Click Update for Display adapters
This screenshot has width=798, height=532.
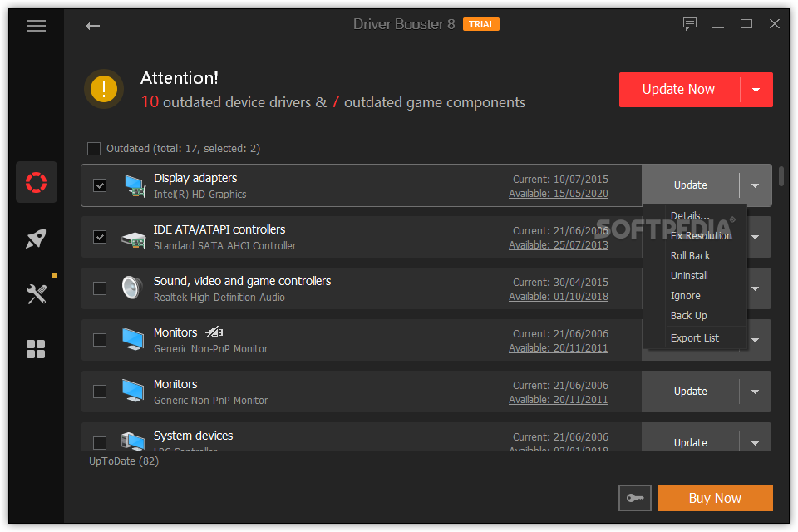pos(690,185)
